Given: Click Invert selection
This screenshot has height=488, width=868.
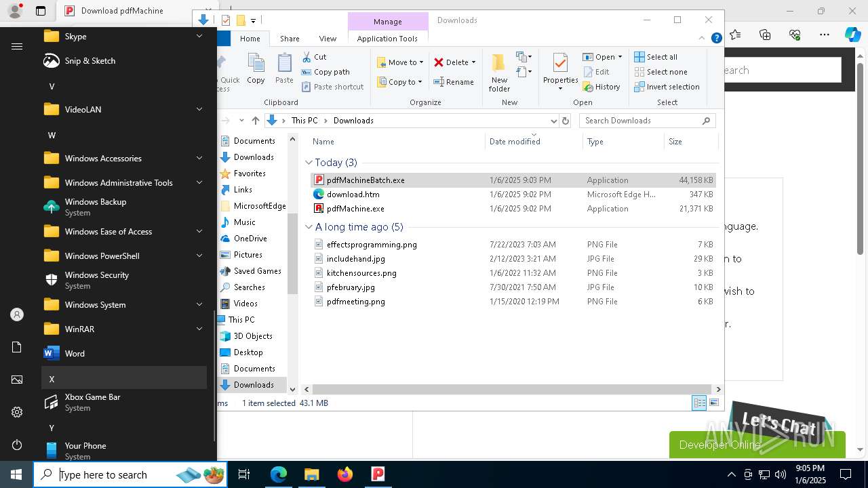Looking at the screenshot, I should [667, 87].
